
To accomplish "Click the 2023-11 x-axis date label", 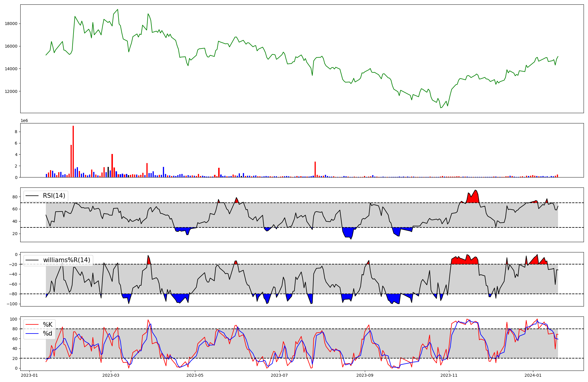I will [x=449, y=375].
